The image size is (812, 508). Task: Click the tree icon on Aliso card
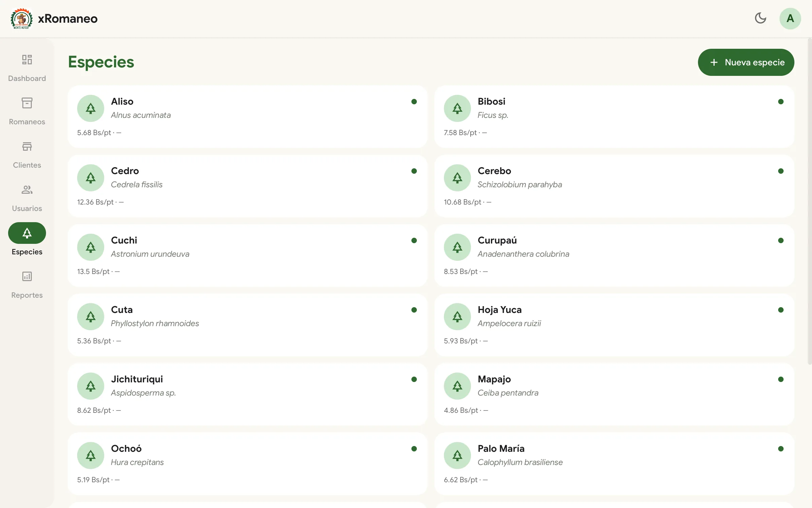point(91,108)
